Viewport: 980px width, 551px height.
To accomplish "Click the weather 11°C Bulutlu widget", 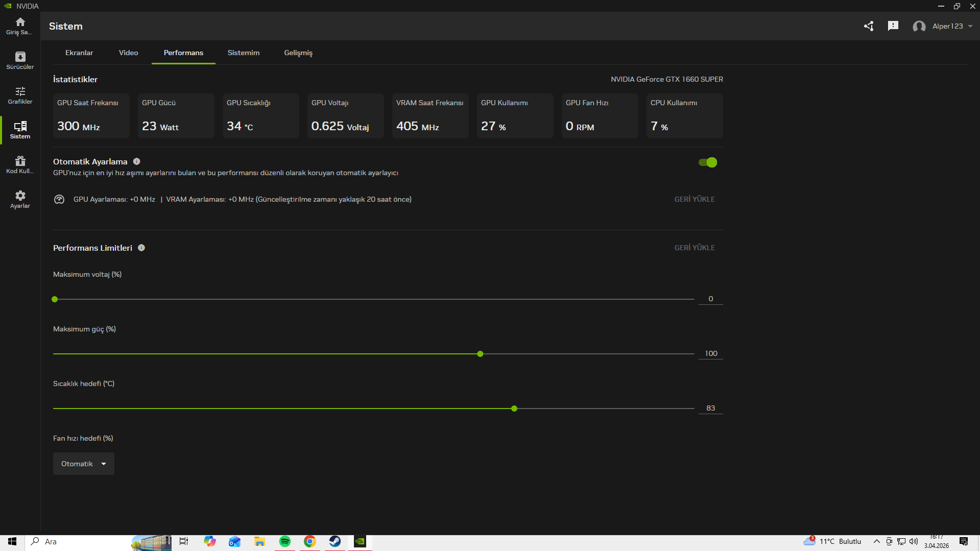I will coord(832,541).
